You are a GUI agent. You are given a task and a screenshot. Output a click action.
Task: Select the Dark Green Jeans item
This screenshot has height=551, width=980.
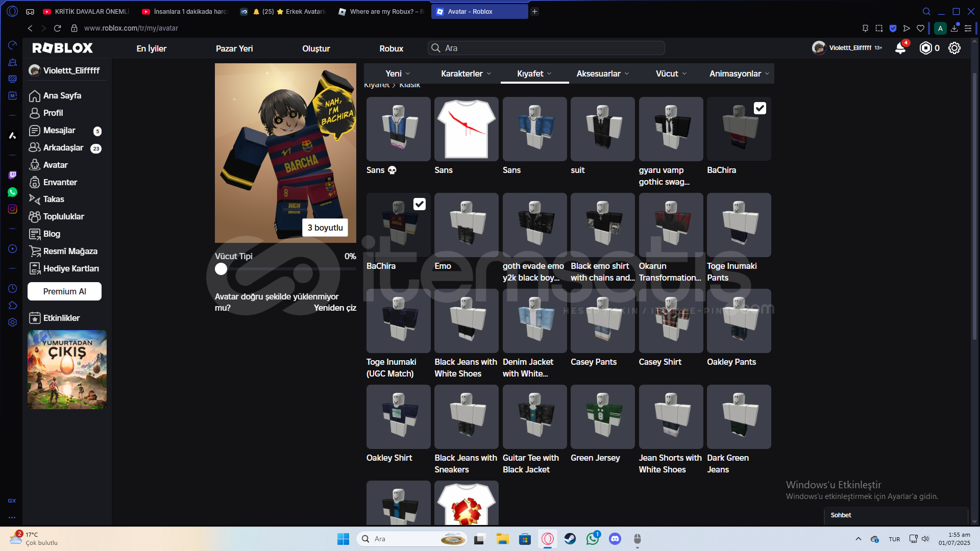click(739, 417)
